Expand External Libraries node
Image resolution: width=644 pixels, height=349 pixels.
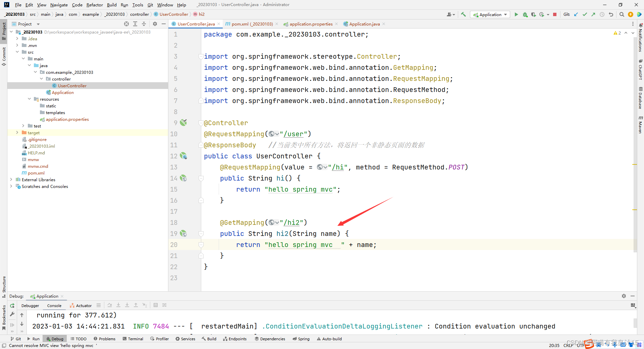pyautogui.click(x=11, y=180)
